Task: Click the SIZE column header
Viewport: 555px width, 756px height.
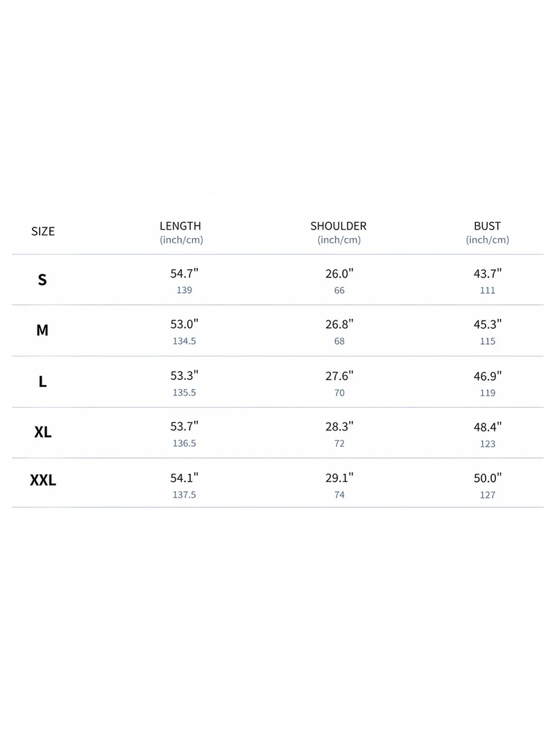Action: click(43, 232)
